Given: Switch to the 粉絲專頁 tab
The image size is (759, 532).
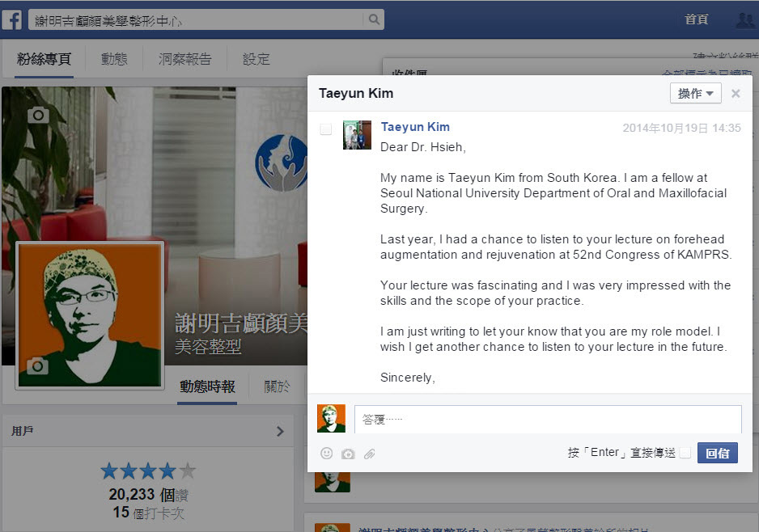Looking at the screenshot, I should coord(44,60).
